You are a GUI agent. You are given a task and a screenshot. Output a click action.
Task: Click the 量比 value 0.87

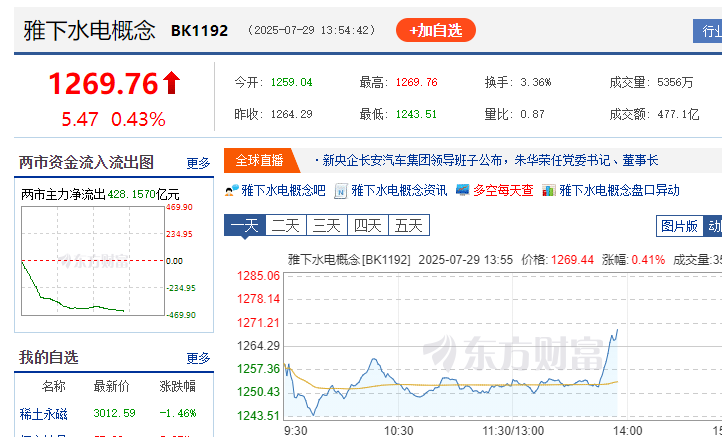point(532,114)
